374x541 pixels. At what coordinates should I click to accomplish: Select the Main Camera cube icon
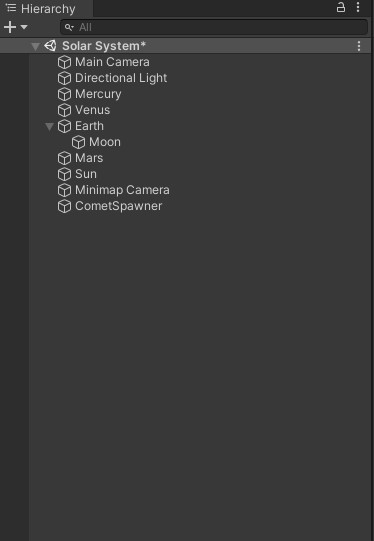pos(65,62)
